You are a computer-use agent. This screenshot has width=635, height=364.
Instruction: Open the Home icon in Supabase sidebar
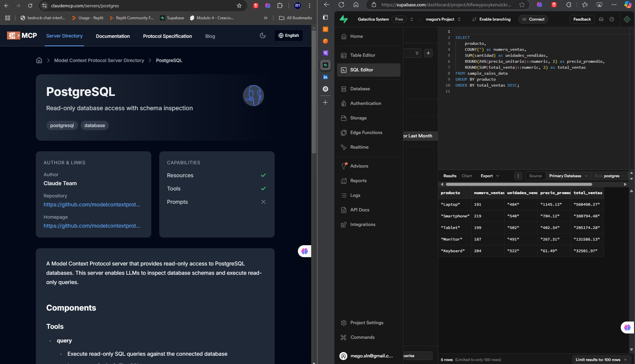pos(344,36)
